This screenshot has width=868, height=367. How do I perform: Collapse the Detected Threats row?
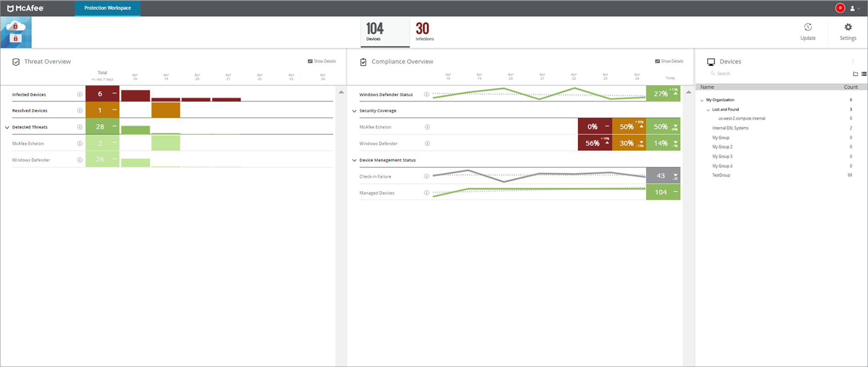7,127
